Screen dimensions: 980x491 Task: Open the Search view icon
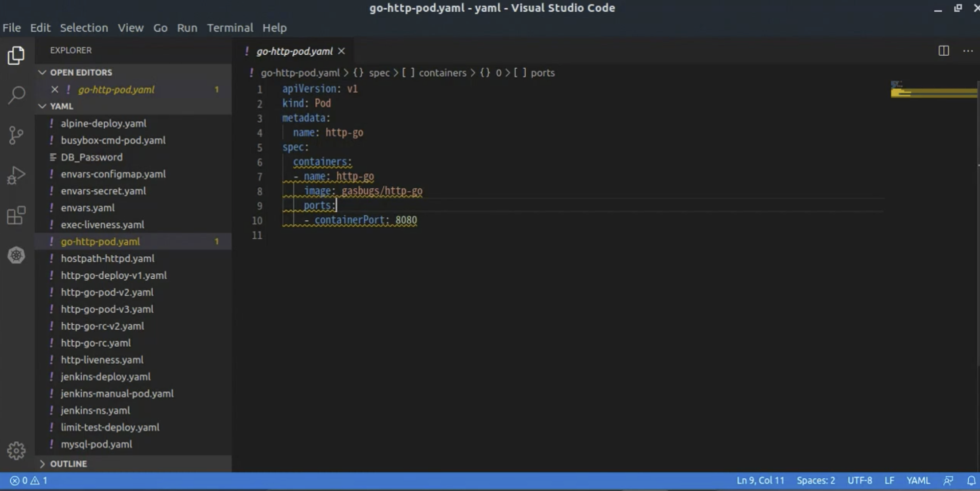click(x=16, y=95)
